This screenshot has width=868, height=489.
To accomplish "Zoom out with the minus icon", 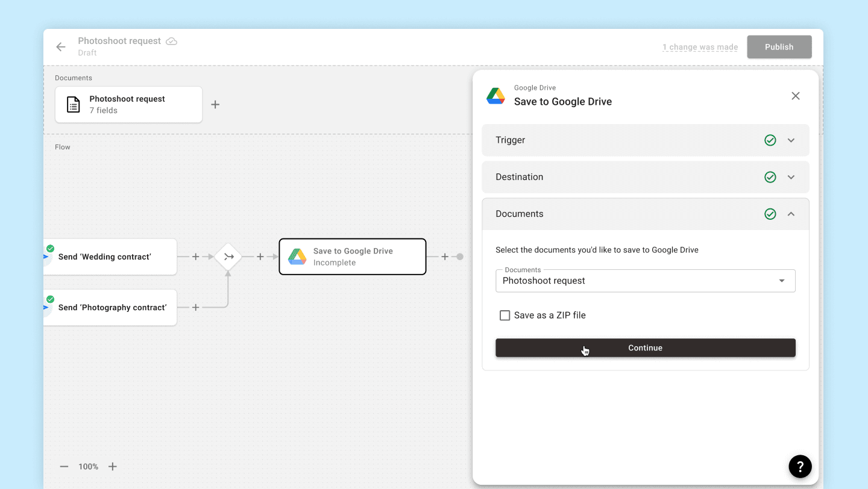I will (x=64, y=467).
